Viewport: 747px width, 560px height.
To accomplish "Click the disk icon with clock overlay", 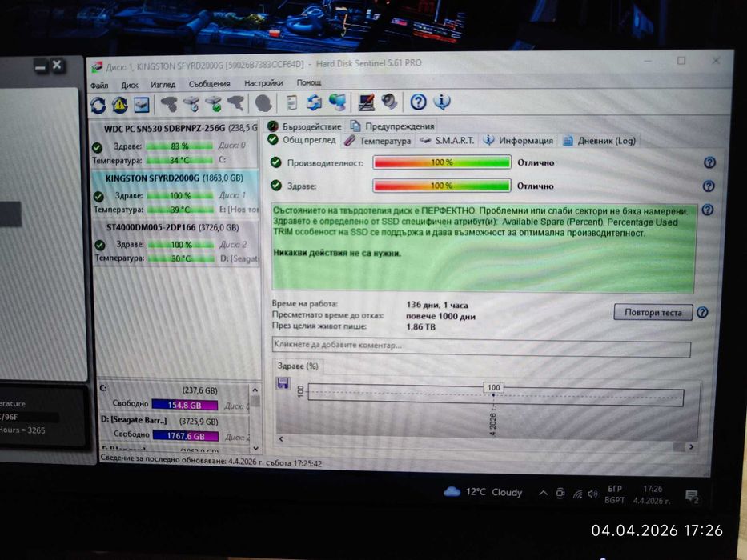I will point(191,104).
